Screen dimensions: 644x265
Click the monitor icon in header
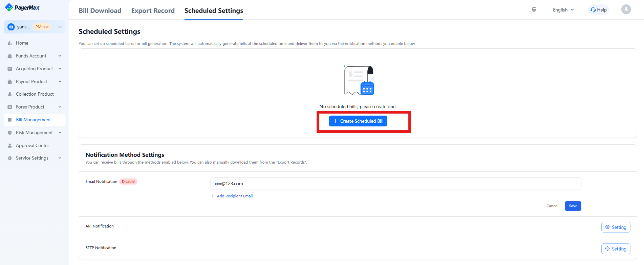pos(534,10)
